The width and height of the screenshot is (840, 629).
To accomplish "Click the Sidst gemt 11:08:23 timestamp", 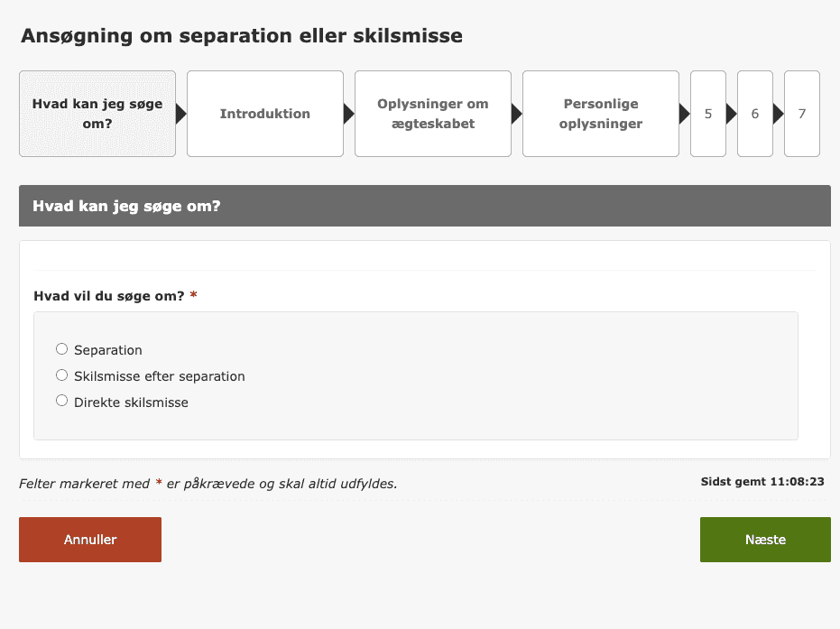I will pyautogui.click(x=762, y=481).
